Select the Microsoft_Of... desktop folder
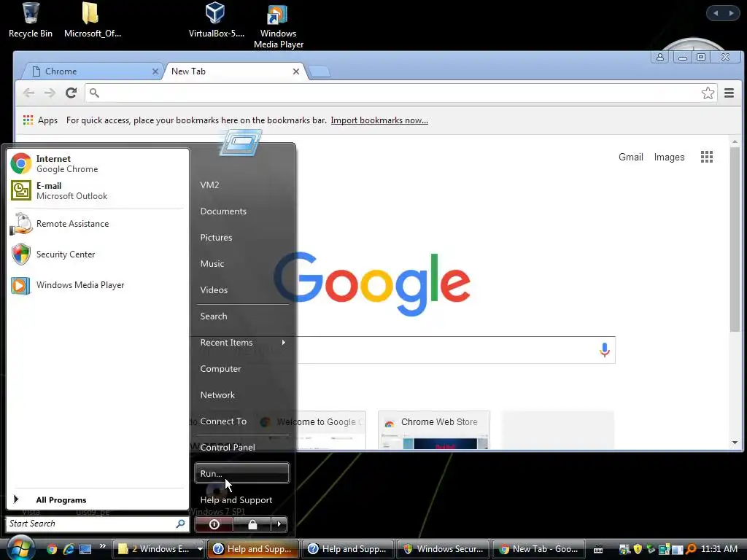Viewport: 747px width, 560px height. 92,20
